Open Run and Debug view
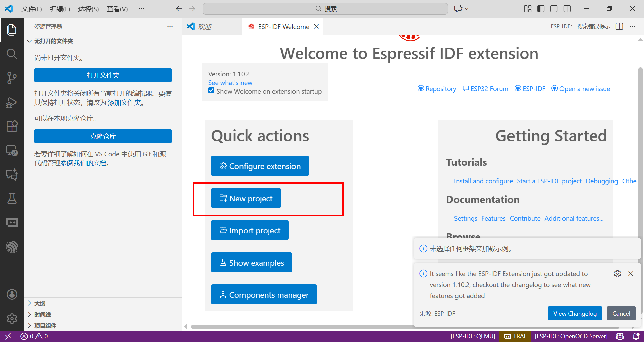The width and height of the screenshot is (644, 342). pyautogui.click(x=12, y=102)
